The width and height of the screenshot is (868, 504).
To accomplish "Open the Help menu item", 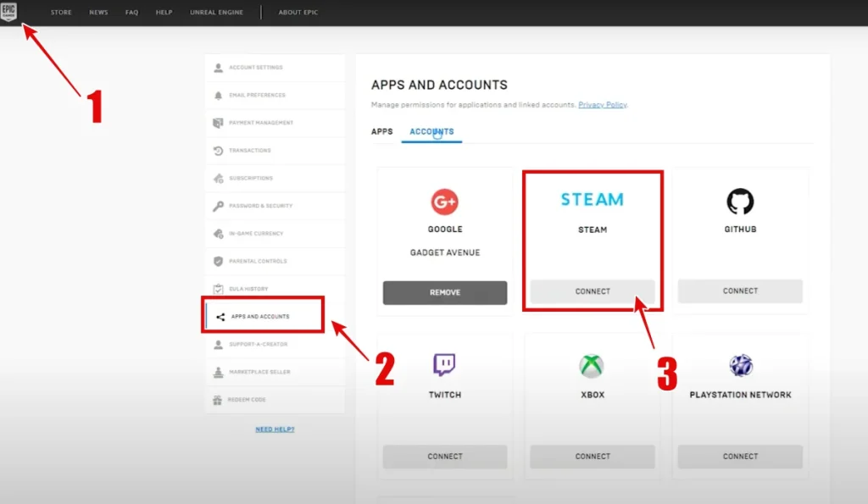I will pos(164,12).
